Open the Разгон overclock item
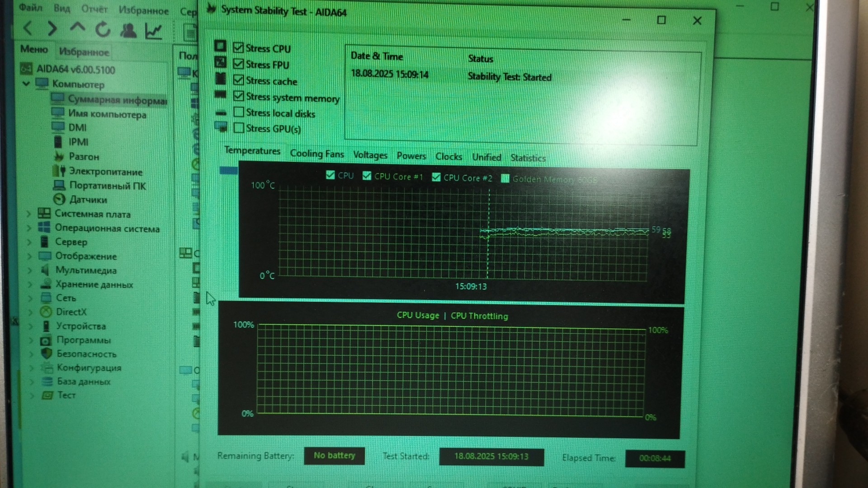 [84, 157]
